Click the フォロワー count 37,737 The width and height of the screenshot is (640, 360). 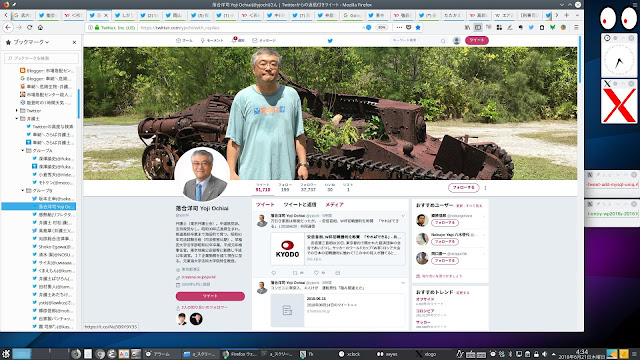click(x=308, y=187)
